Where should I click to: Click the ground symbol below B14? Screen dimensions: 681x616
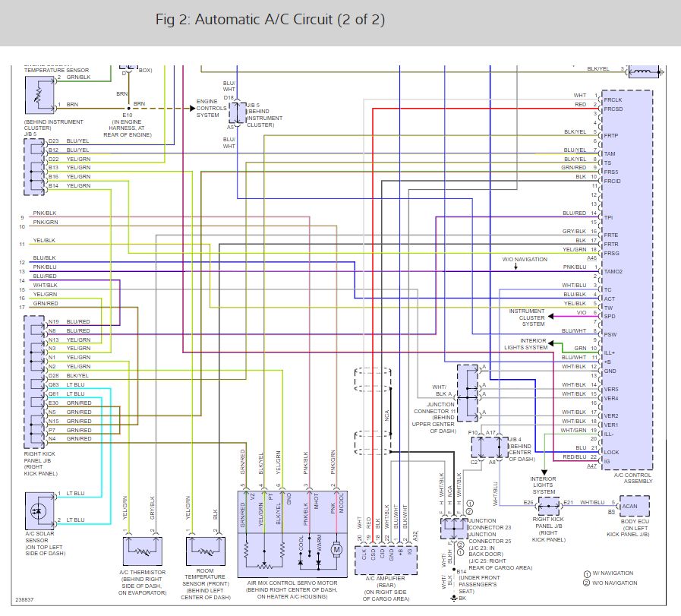click(x=454, y=599)
